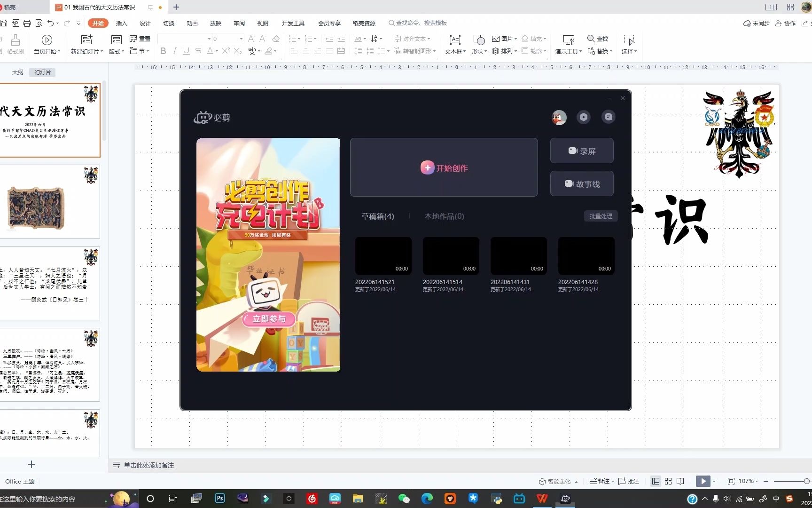Open the 视图 ribbon tab
This screenshot has height=508, width=812.
263,23
